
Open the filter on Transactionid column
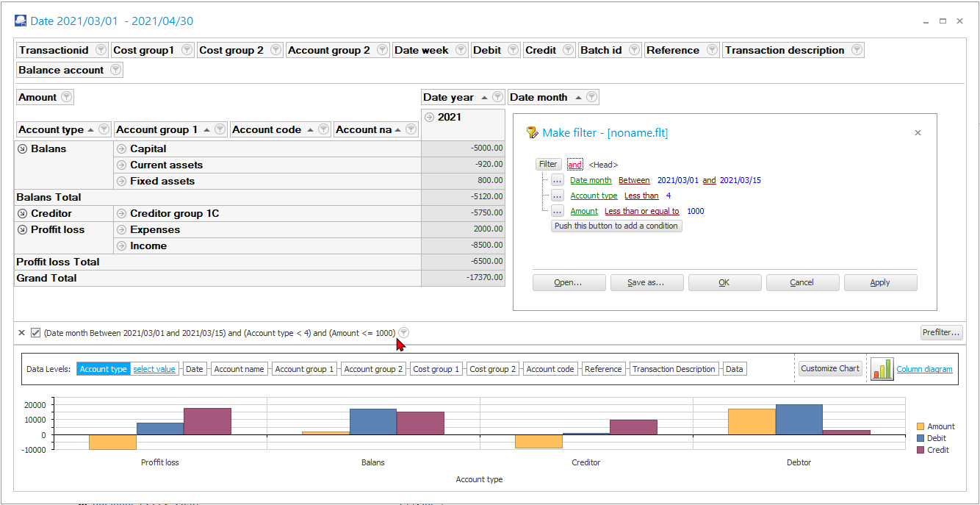tap(101, 49)
